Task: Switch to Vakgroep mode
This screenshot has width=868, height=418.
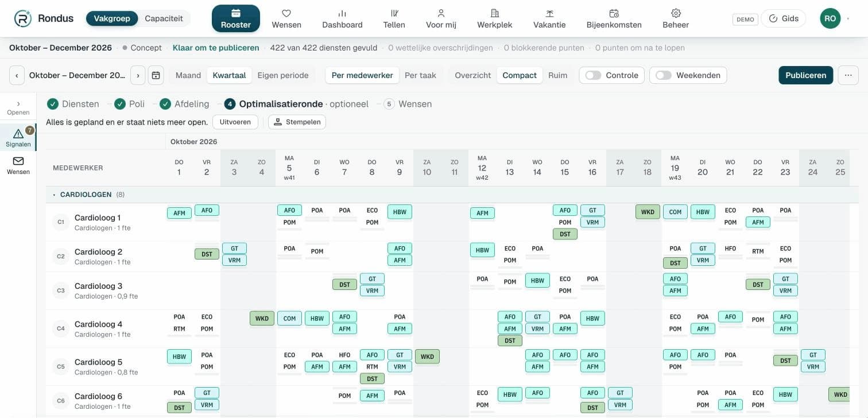Action: click(x=112, y=18)
